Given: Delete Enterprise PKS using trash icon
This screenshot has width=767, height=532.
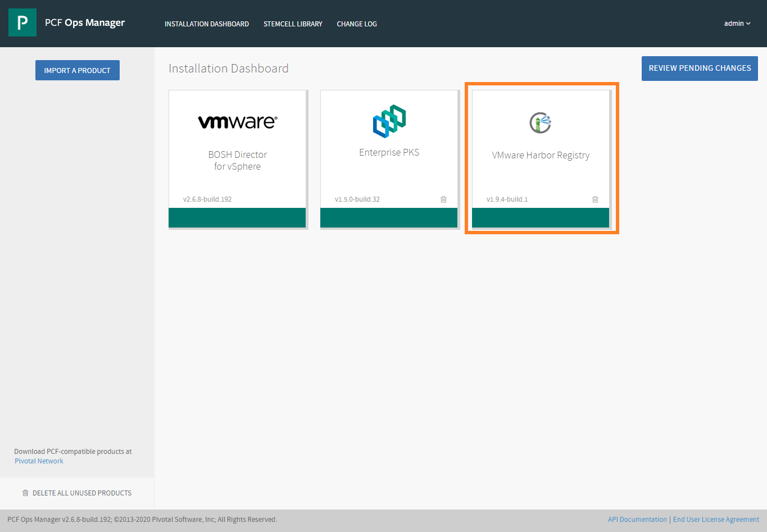Looking at the screenshot, I should coord(443,199).
